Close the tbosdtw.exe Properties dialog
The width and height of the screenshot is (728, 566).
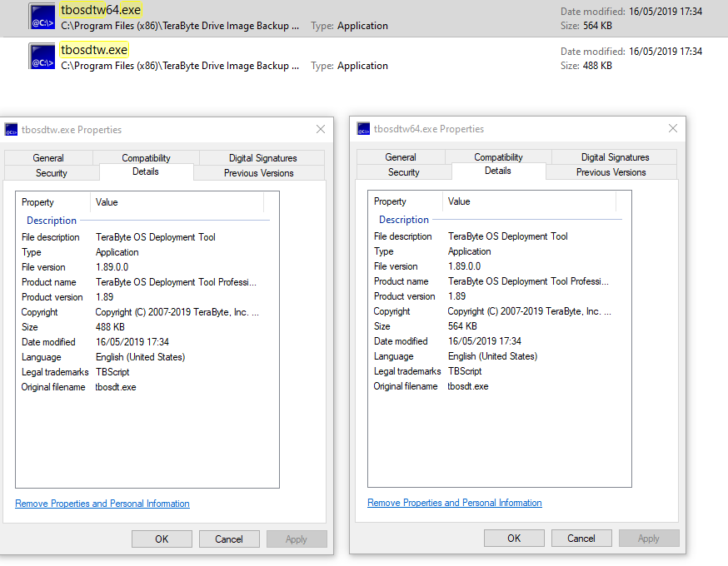tap(321, 130)
